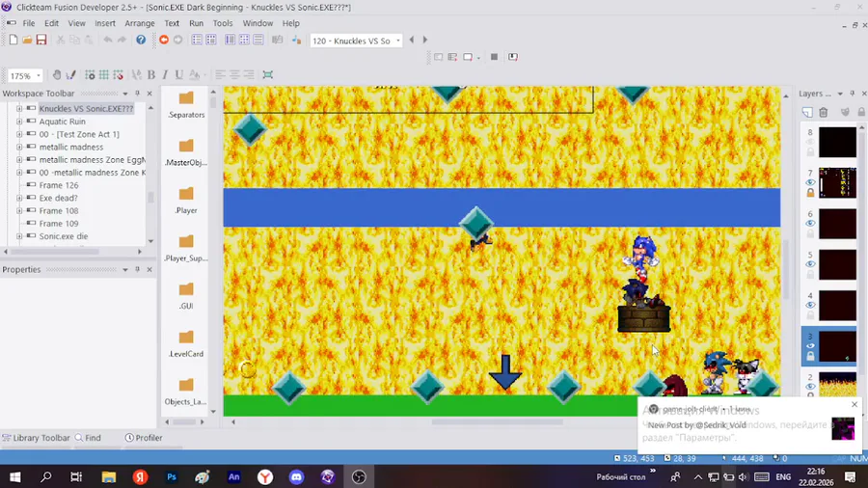Open Photoshop from the taskbar
868x488 pixels.
(172, 476)
